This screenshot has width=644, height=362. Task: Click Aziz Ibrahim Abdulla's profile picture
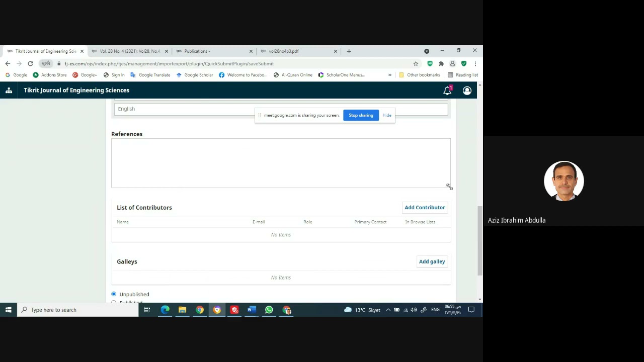(563, 181)
